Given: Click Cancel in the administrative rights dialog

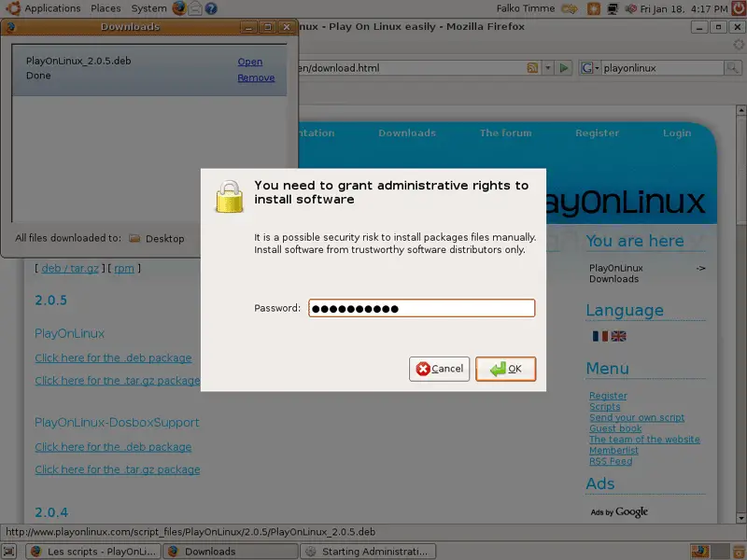Looking at the screenshot, I should (439, 369).
